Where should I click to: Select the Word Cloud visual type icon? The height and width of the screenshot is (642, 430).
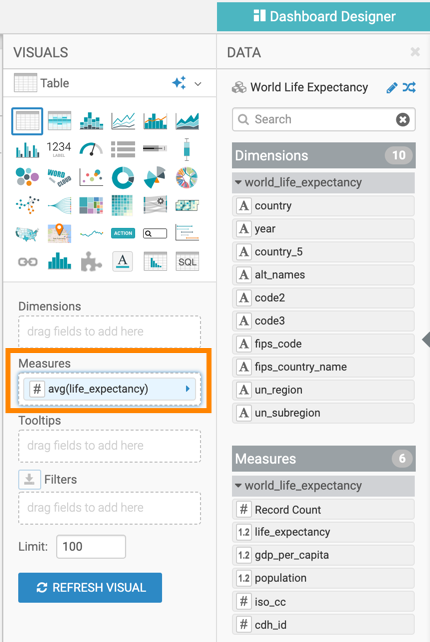coord(59,177)
